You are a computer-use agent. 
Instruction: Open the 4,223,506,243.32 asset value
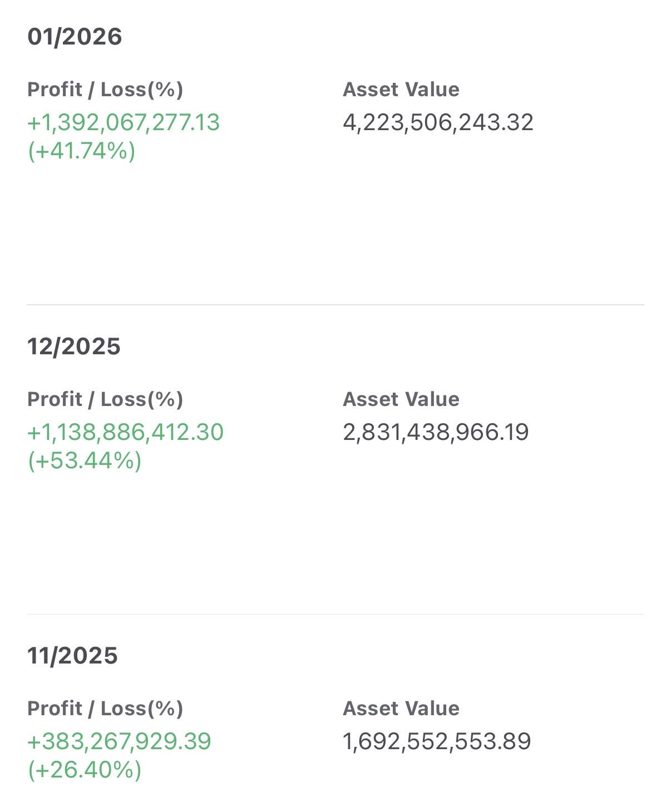coord(438,122)
